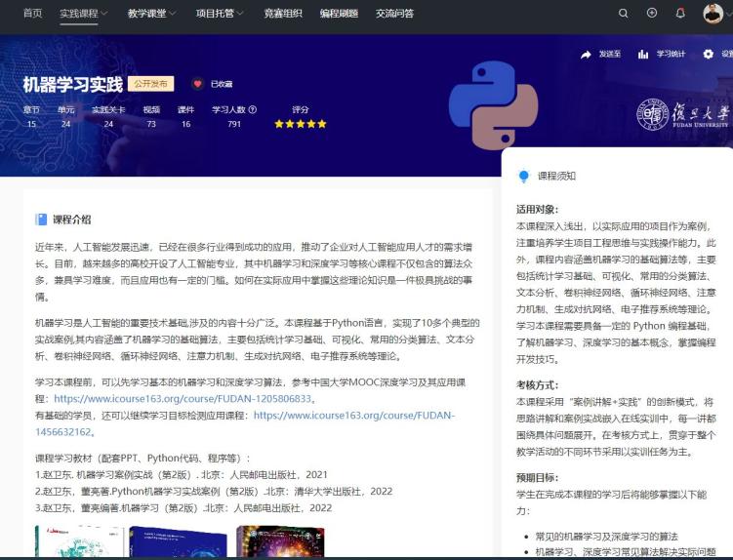Click the blue second textbook cover thumbnail
The image size is (733, 560).
point(178,541)
